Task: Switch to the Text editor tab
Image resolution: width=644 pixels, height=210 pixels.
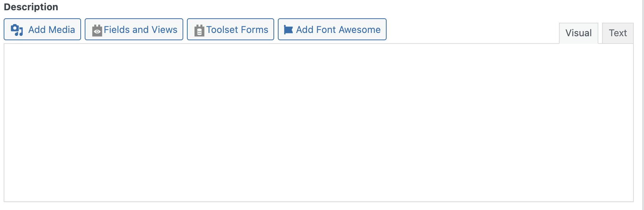Action: [x=618, y=33]
